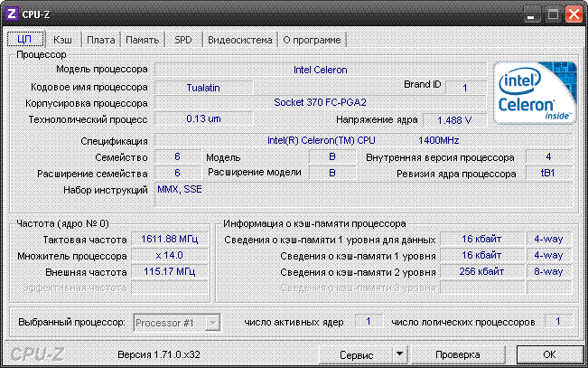Confirm with the OK button
Screen dimensions: 588x368
point(549,354)
